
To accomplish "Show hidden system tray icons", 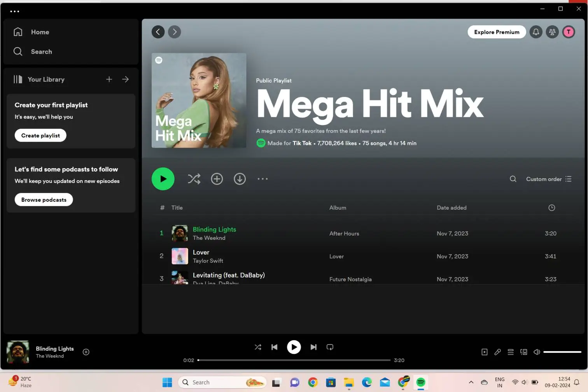I will [471, 382].
